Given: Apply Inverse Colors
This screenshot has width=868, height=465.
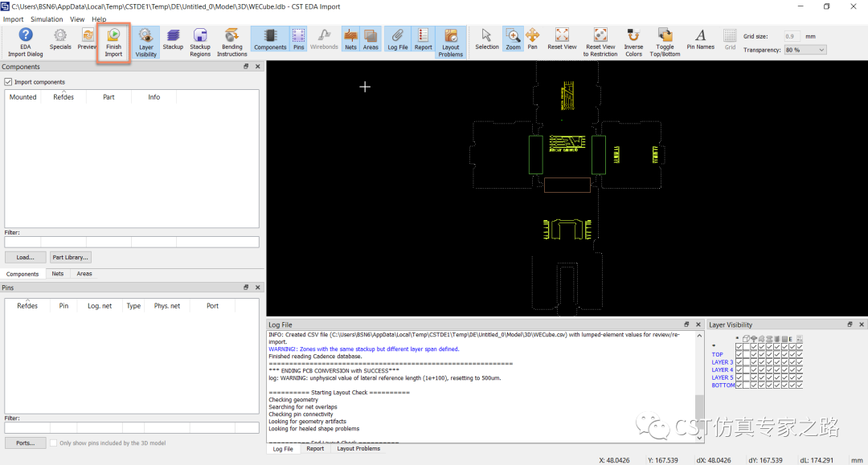Looking at the screenshot, I should 633,42.
